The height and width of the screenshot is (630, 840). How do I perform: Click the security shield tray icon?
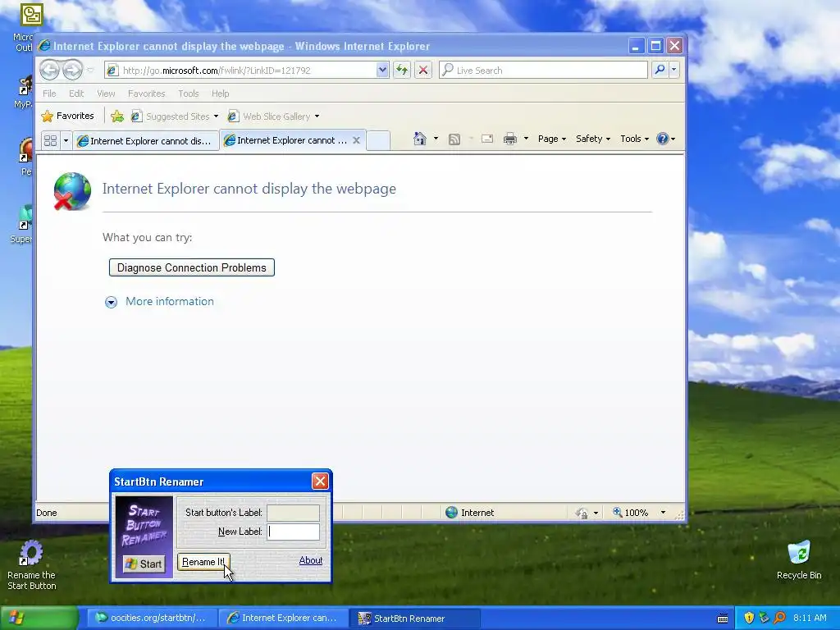point(749,618)
